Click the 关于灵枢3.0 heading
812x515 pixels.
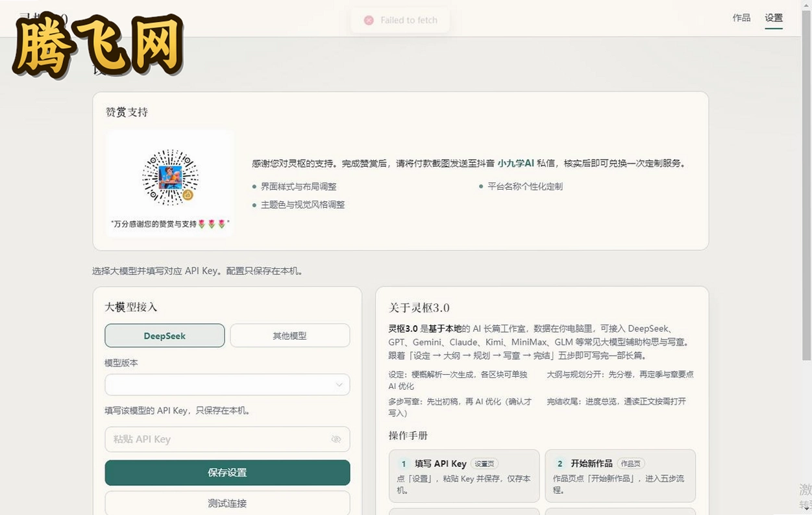coord(419,308)
